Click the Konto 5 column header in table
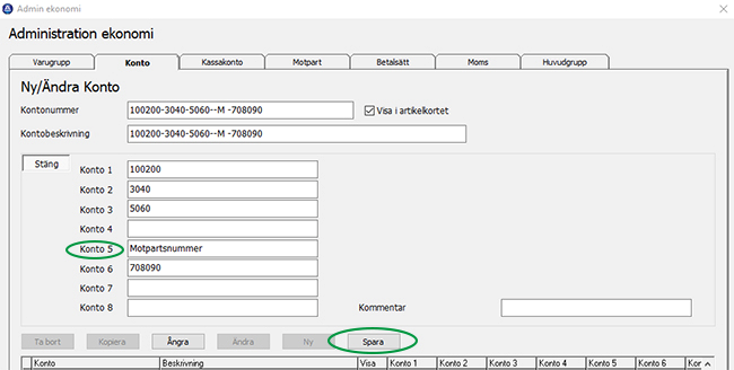Image resolution: width=734 pixels, height=370 pixels. point(611,363)
